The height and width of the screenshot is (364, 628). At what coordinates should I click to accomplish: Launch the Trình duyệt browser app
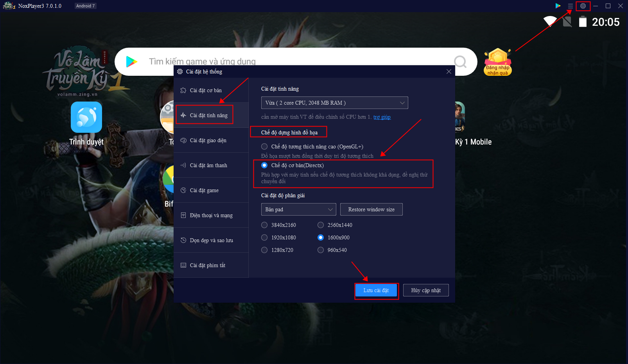pyautogui.click(x=86, y=117)
